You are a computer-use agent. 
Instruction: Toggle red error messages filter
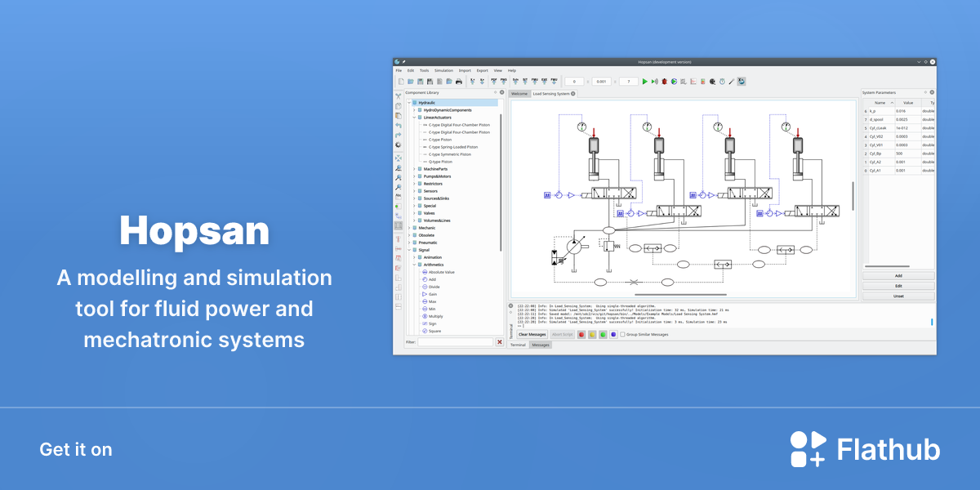pos(581,334)
